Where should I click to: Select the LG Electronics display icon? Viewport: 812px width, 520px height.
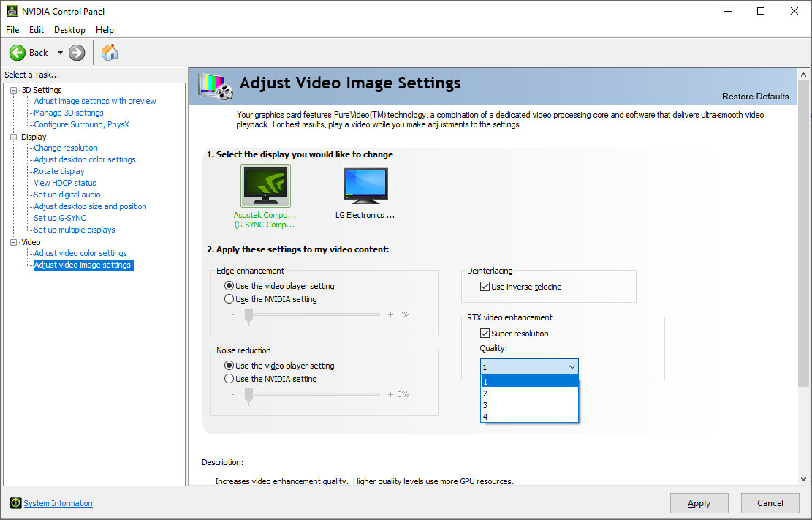coord(365,186)
